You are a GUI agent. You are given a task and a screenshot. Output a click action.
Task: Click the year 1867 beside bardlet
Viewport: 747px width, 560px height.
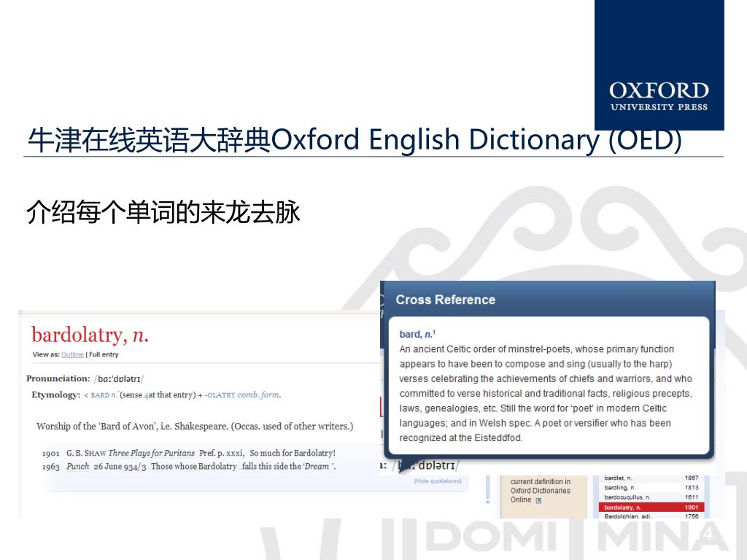coord(692,478)
